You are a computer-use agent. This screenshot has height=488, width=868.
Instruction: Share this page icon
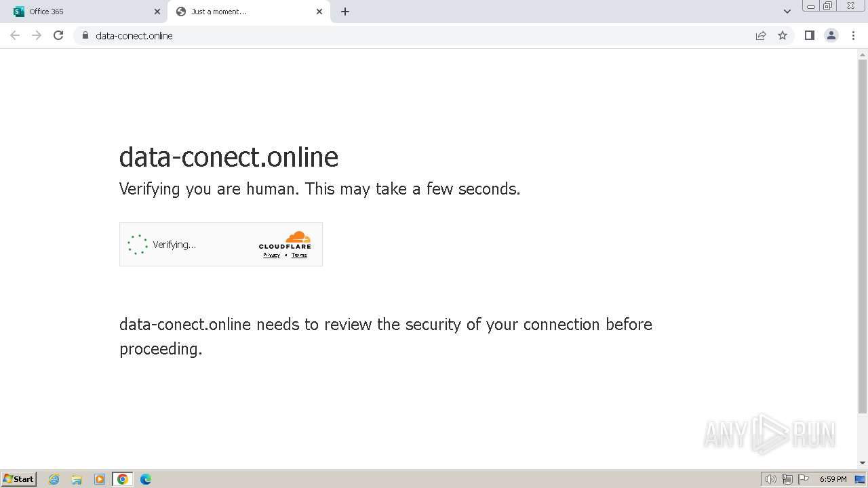[761, 35]
